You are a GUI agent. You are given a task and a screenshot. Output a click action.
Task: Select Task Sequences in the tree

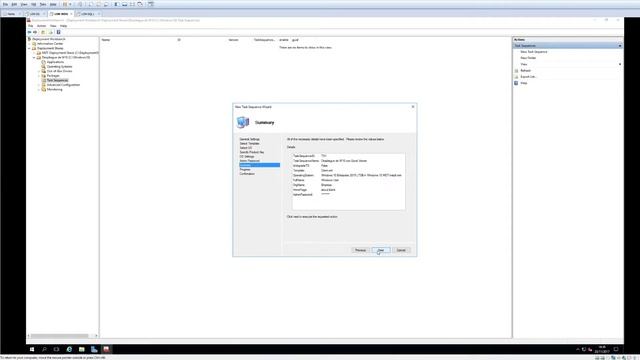58,80
